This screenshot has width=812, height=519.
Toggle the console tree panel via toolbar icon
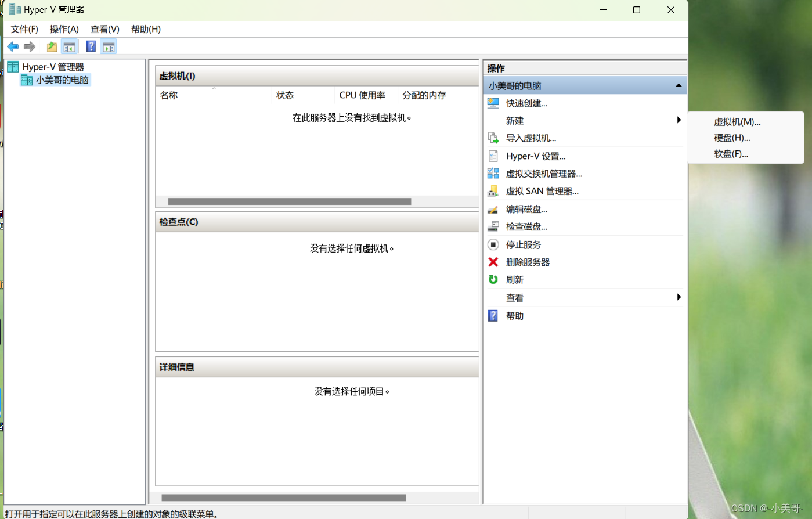(70, 46)
